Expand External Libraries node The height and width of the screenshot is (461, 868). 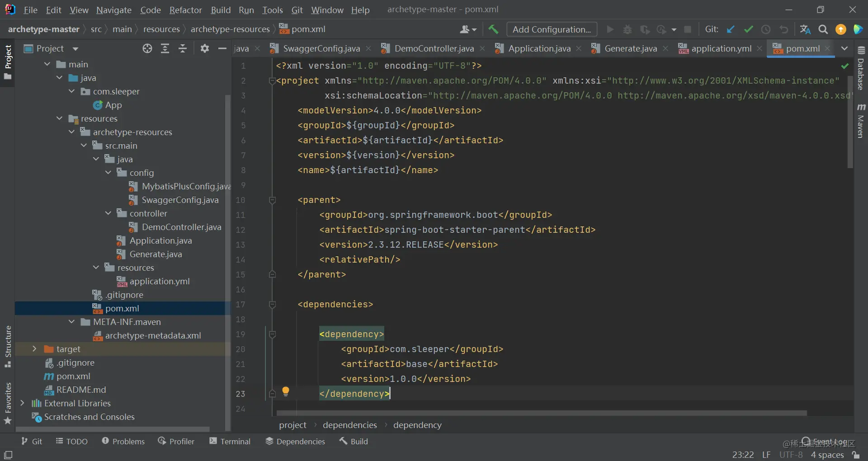(22, 403)
